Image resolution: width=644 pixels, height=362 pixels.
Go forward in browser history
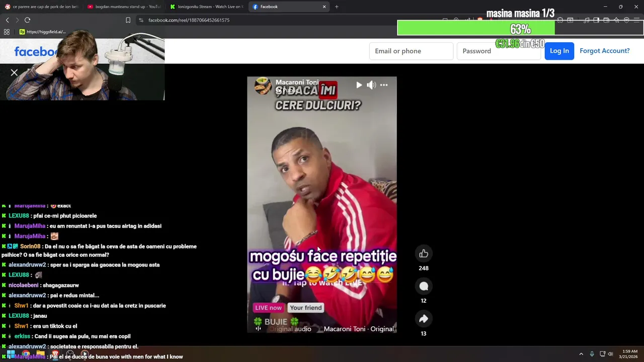tap(17, 20)
